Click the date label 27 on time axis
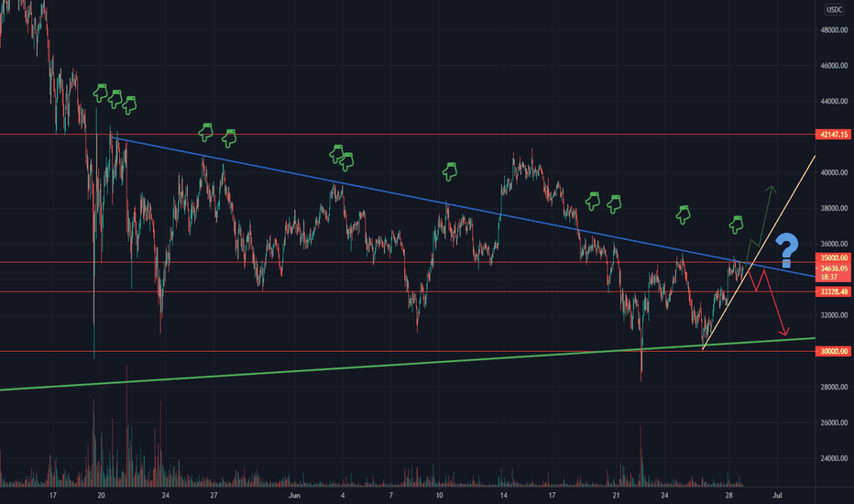854x504 pixels. click(x=213, y=495)
